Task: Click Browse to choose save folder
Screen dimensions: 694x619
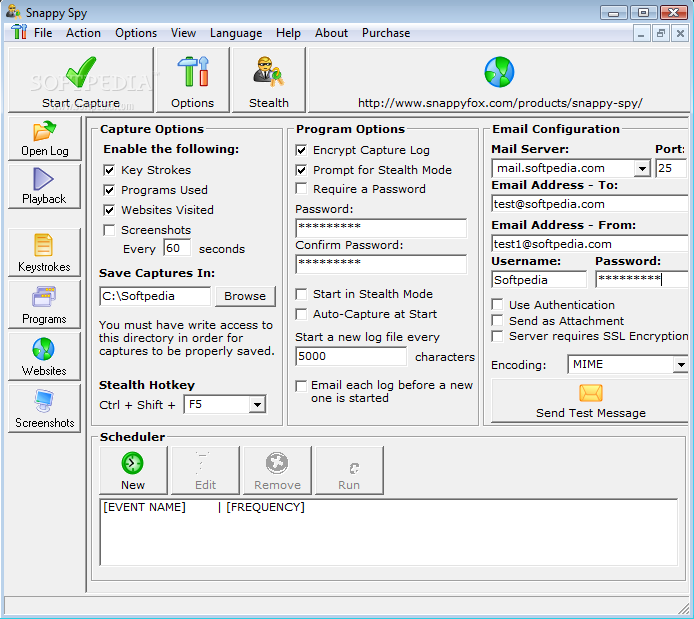Action: coord(245,296)
